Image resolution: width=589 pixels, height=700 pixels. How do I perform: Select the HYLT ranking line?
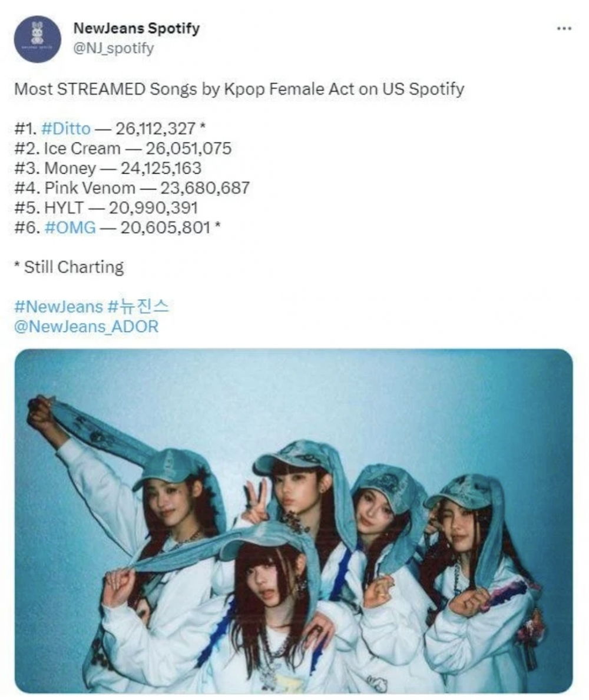coord(106,208)
